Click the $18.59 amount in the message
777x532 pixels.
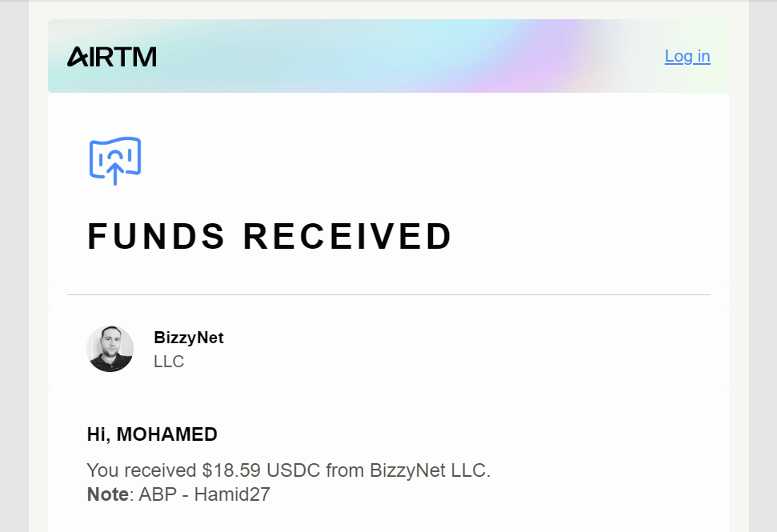(x=231, y=470)
